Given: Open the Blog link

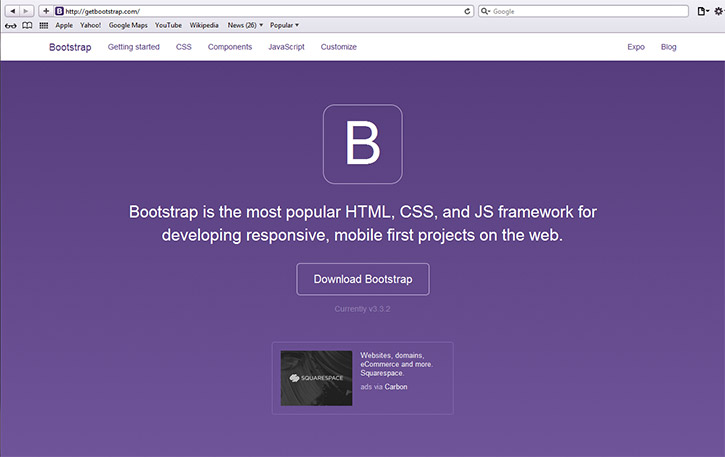Looking at the screenshot, I should pos(669,47).
